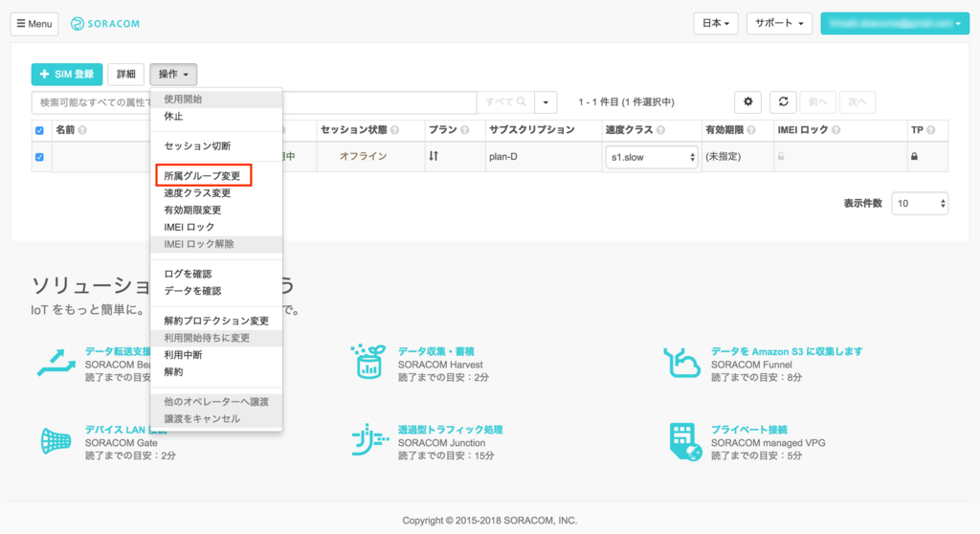Select 解約 menu item
This screenshot has height=534, width=980.
pyautogui.click(x=215, y=371)
